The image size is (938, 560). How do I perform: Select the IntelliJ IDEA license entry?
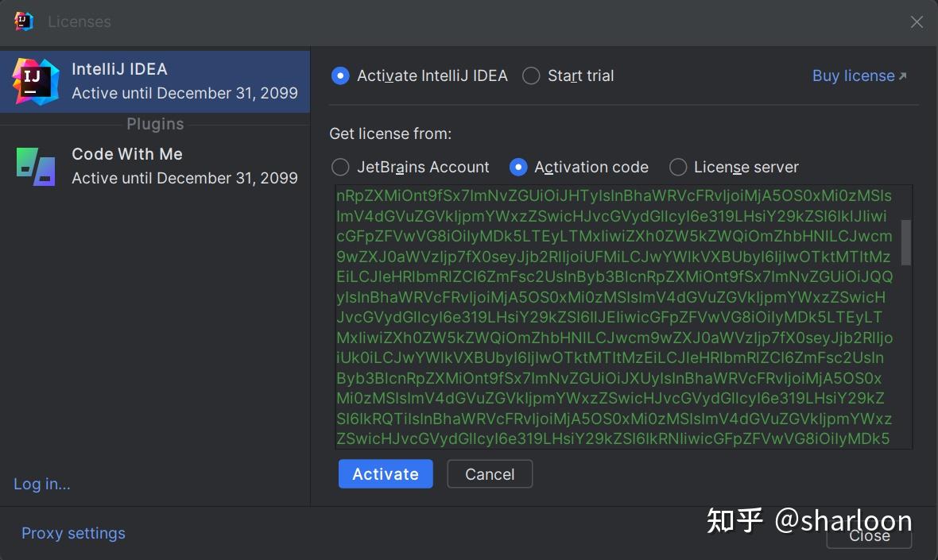[155, 80]
